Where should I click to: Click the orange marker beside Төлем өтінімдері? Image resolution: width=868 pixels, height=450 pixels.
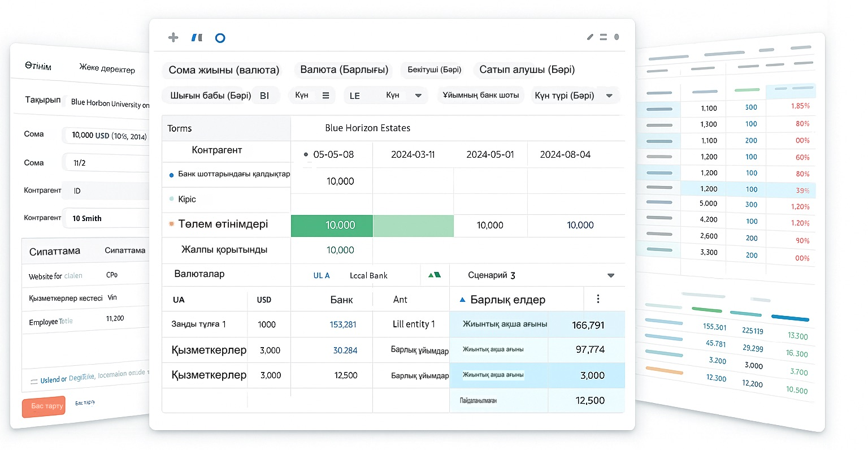coord(172,224)
